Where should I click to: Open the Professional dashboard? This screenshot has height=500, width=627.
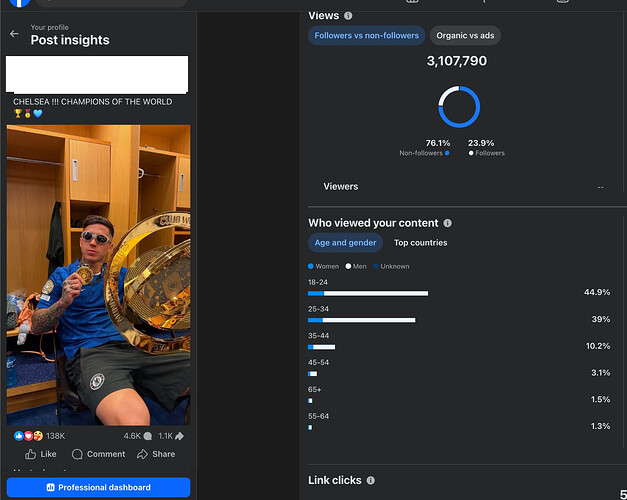click(x=98, y=487)
